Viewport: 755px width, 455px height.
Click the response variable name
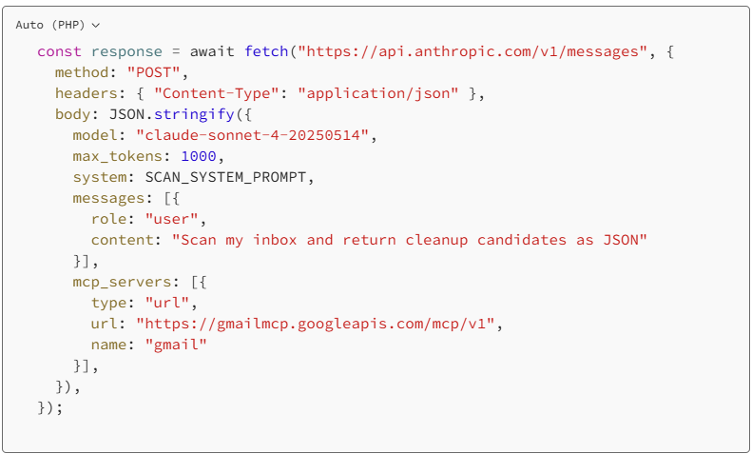[127, 52]
